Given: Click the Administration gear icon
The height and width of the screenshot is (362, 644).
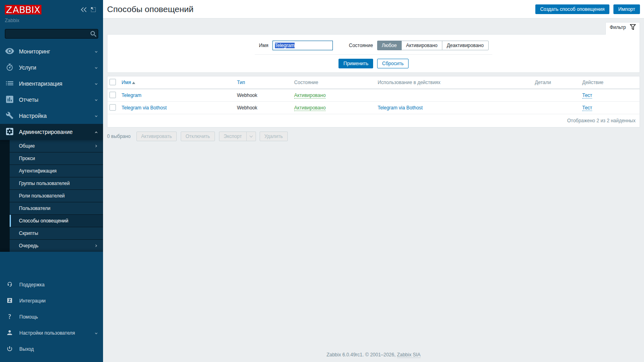Looking at the screenshot, I should tap(10, 132).
